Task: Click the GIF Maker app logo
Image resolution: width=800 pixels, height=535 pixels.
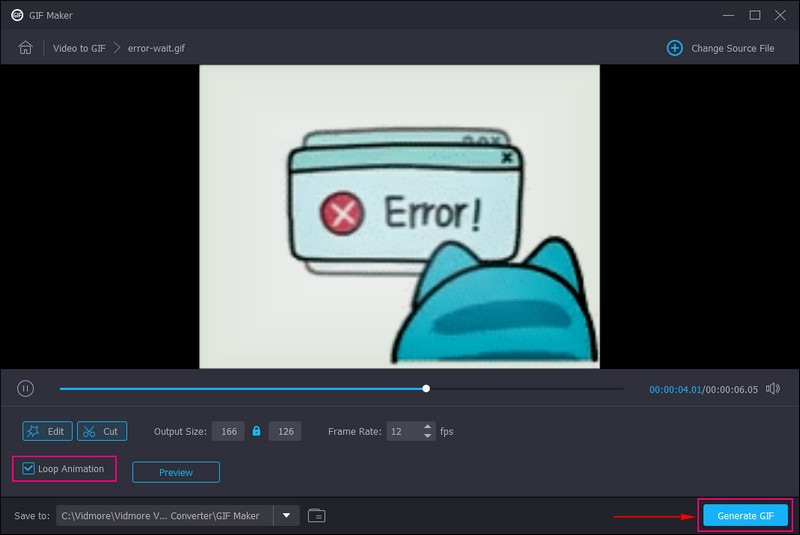Action: [17, 15]
